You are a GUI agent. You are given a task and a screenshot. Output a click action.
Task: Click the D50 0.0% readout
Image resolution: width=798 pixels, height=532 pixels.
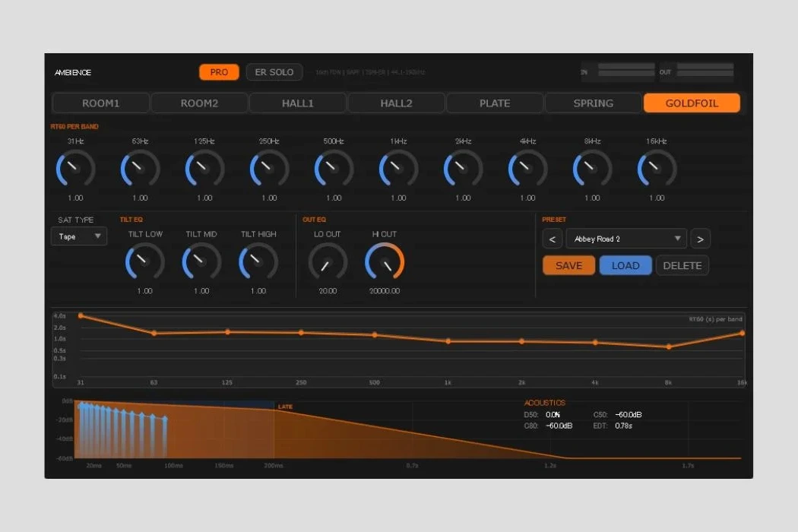542,415
